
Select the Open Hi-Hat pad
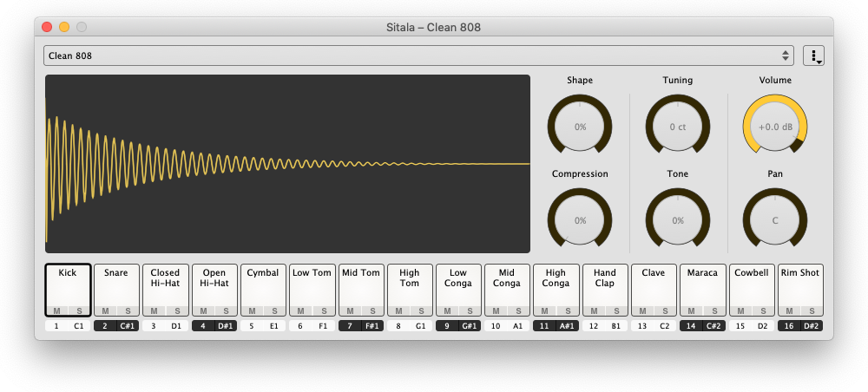[214, 291]
